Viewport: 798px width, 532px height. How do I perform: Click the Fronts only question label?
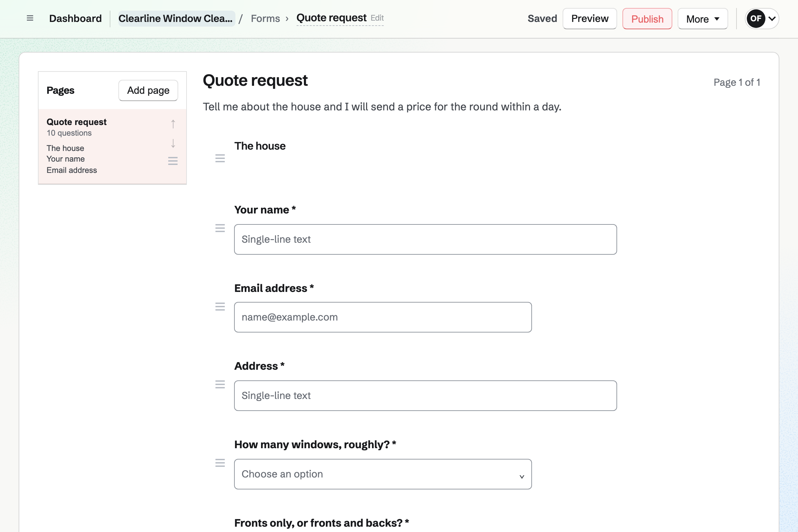pos(322,523)
